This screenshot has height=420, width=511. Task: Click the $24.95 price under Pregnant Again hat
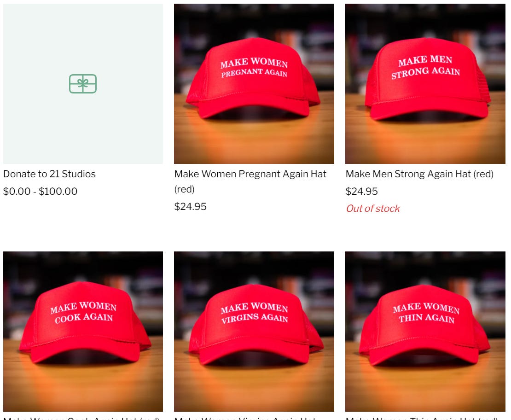[x=190, y=206]
